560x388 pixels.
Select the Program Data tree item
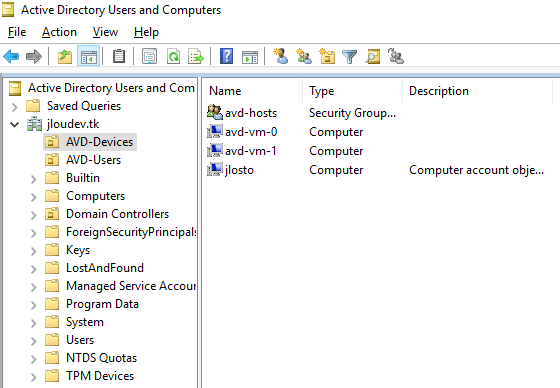102,304
